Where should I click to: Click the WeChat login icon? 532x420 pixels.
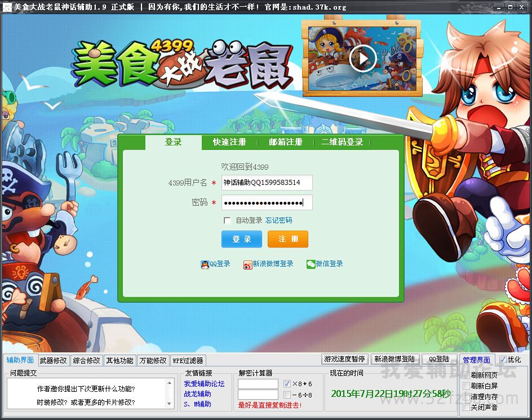(x=311, y=264)
